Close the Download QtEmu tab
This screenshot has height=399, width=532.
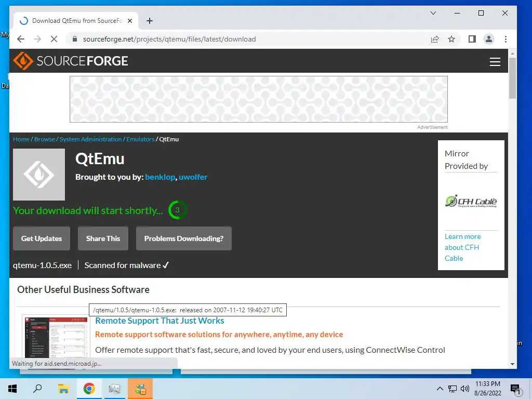129,21
